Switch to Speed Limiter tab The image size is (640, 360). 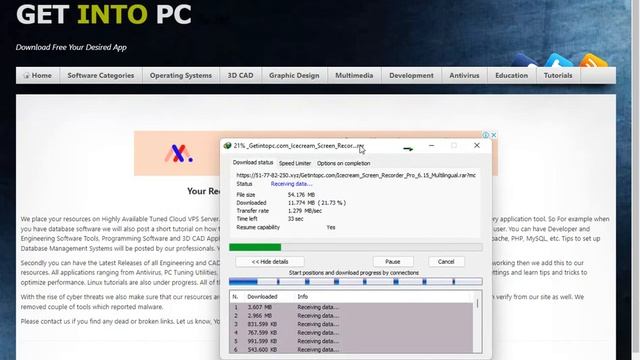click(295, 163)
